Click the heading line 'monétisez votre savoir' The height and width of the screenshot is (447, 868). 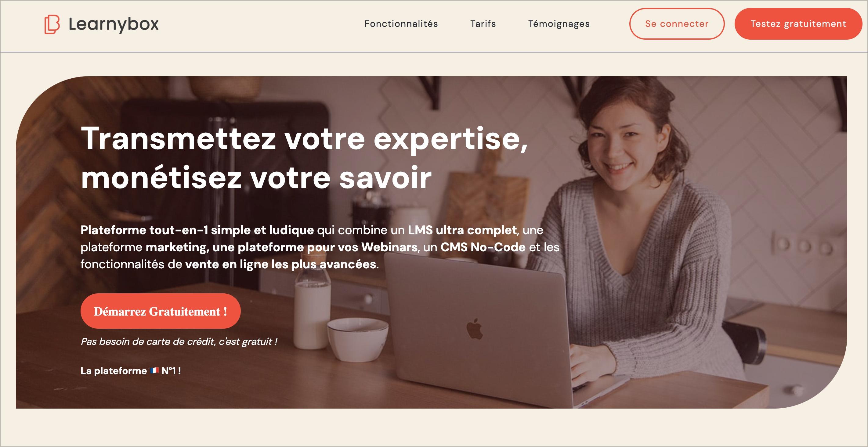[x=256, y=178]
